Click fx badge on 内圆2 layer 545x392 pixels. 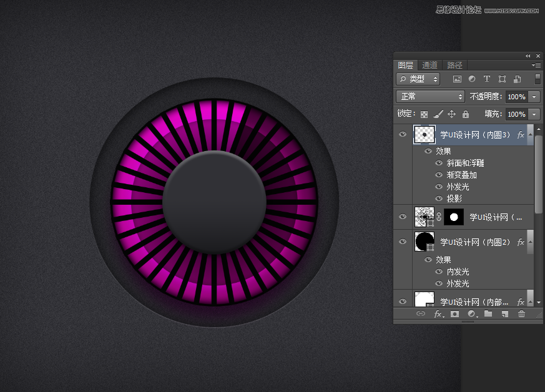520,242
